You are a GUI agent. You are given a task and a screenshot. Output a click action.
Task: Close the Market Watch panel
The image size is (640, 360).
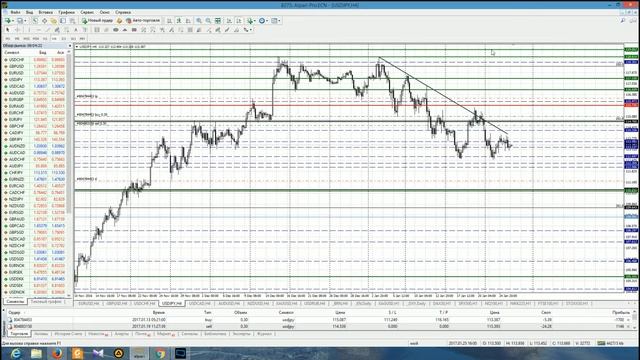(x=70, y=46)
